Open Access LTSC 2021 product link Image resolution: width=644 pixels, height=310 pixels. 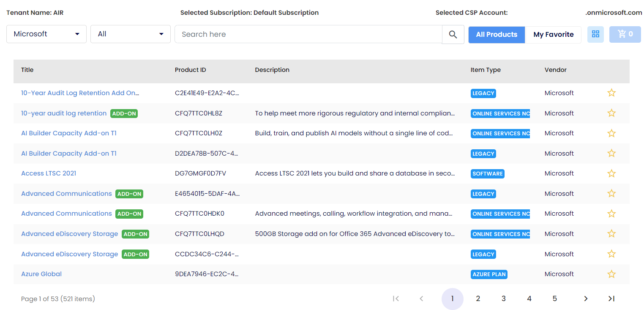tap(49, 173)
